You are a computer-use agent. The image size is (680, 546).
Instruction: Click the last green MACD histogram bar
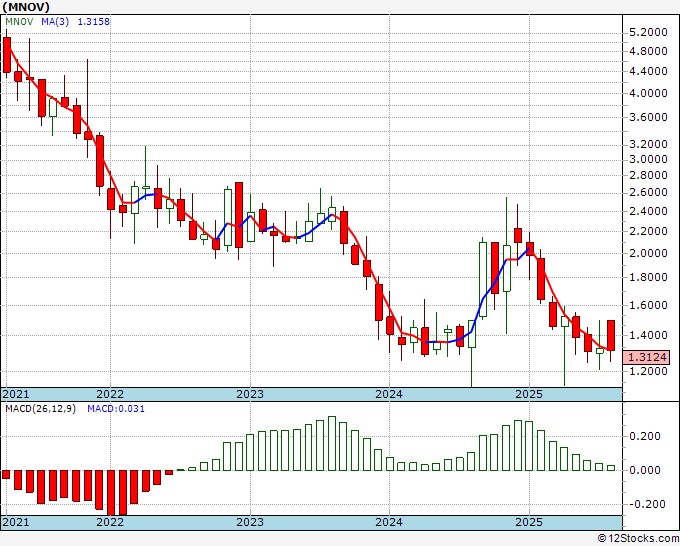pyautogui.click(x=611, y=468)
